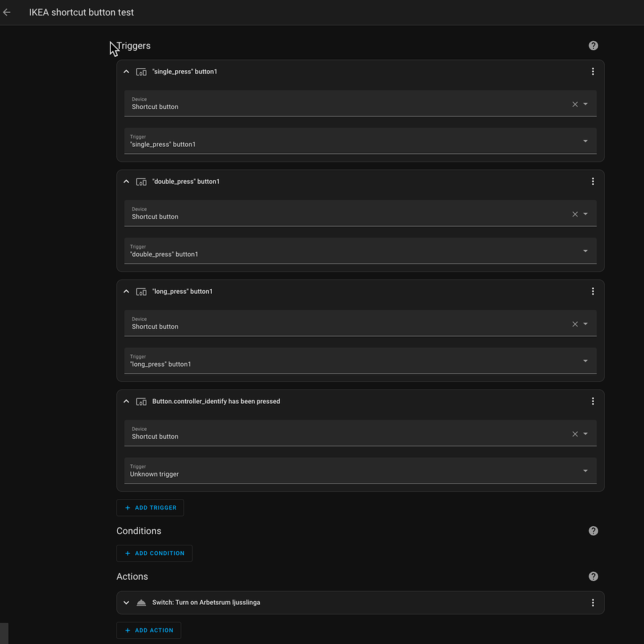Click the help icon next to Conditions

point(592,531)
